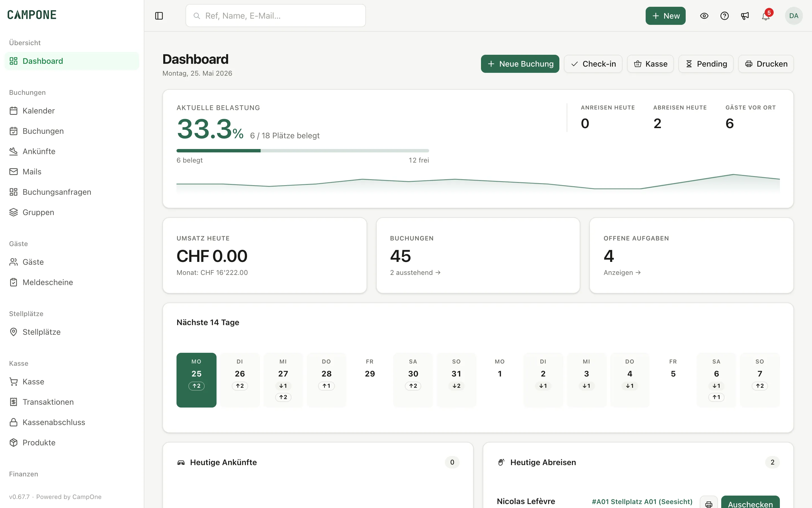The width and height of the screenshot is (812, 508).
Task: Click the Pending hourglass button
Action: point(706,64)
